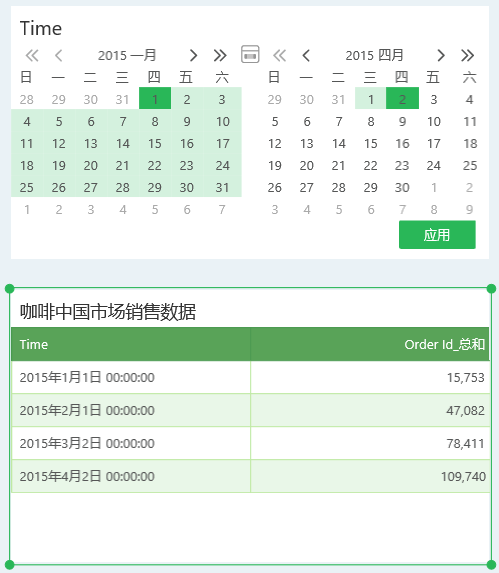Select January 31 in highlighted range
The height and width of the screenshot is (573, 499).
pos(222,187)
